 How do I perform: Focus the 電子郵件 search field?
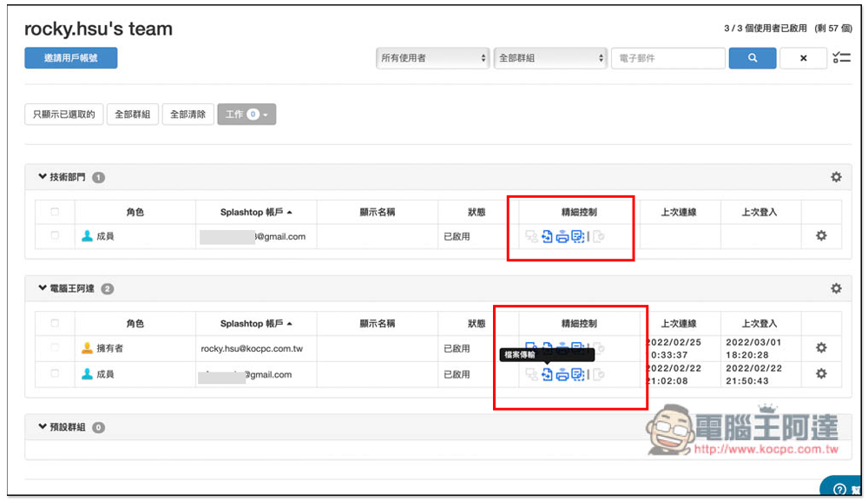[668, 58]
